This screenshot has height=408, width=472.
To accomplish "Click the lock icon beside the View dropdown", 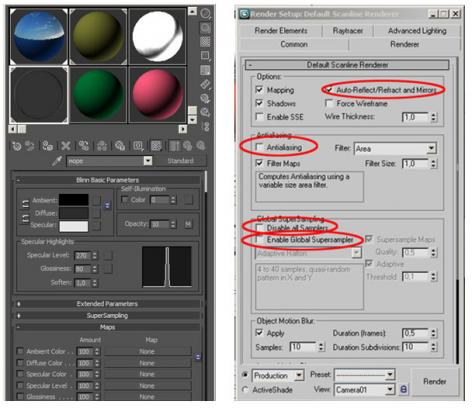I will tap(403, 389).
